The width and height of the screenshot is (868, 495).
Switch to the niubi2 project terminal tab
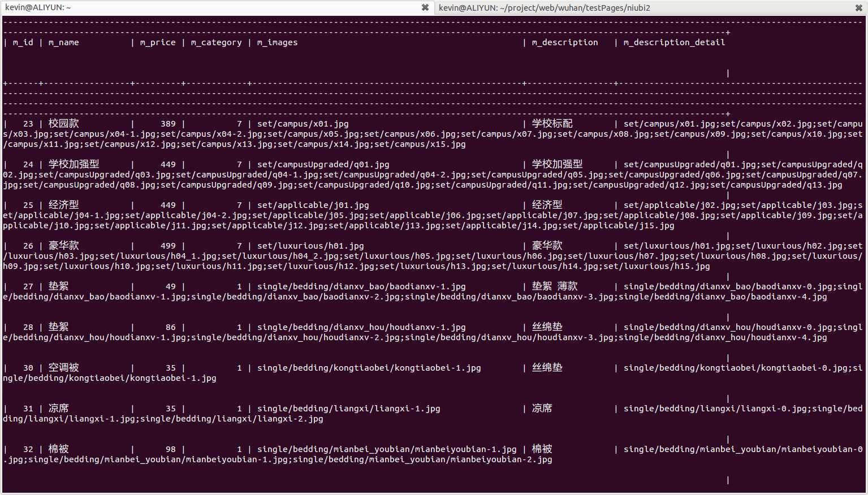(x=650, y=7)
